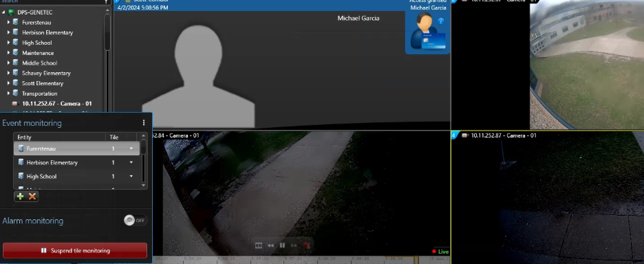Screen dimensions: 644x264
Task: Expand the High School tree node
Action: coord(8,43)
